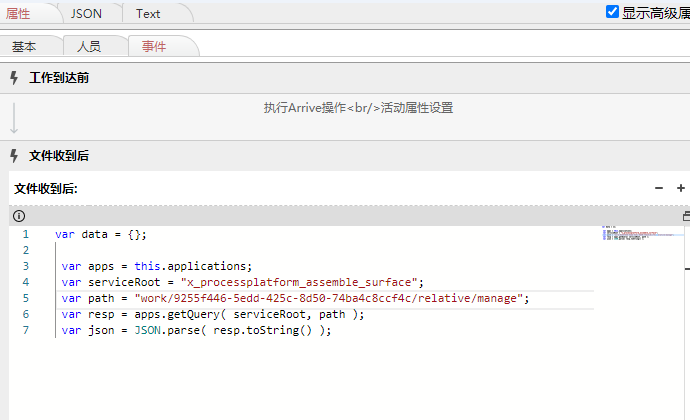Click line number 7 in the gutter
Image resolution: width=690 pixels, height=420 pixels.
pos(26,330)
